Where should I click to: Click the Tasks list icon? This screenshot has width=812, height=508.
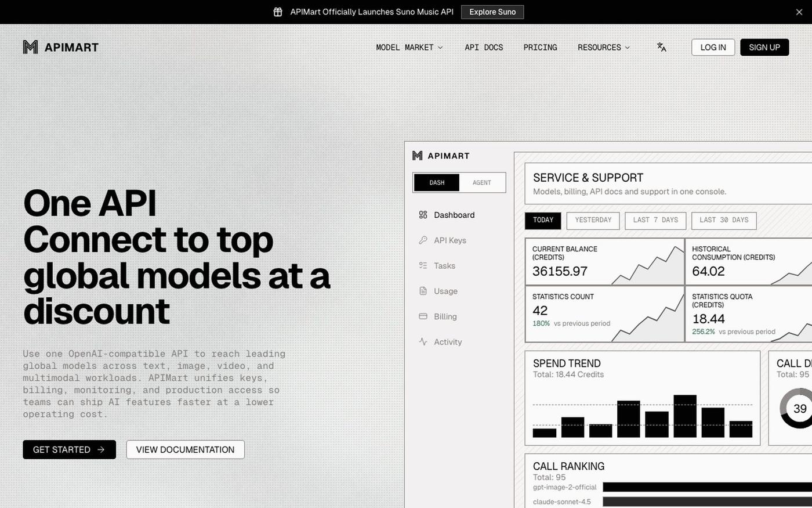tap(423, 266)
